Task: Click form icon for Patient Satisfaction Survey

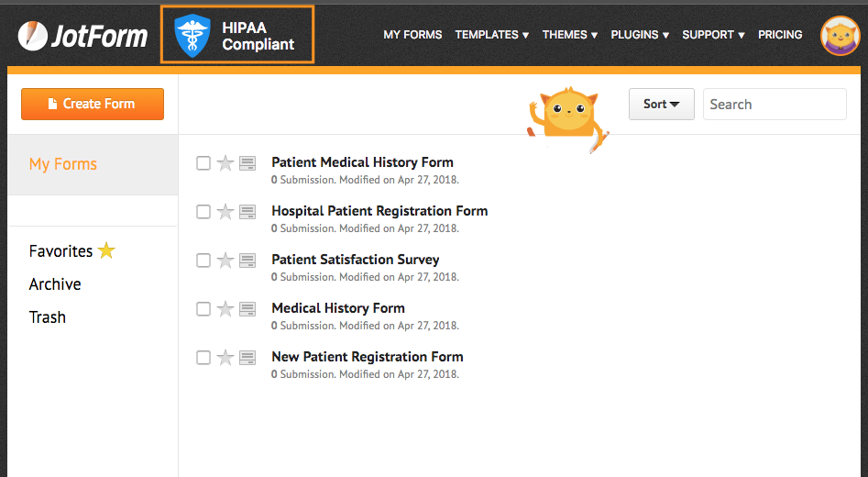Action: point(247,261)
